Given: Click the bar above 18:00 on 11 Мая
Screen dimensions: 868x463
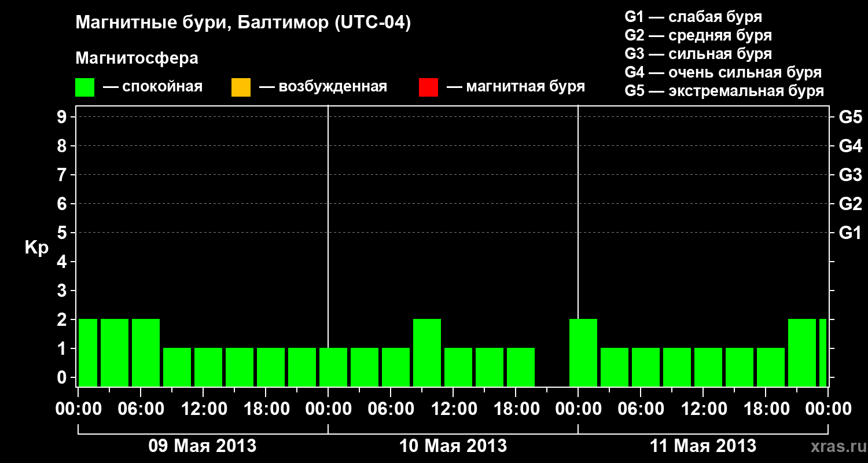Looking at the screenshot, I should [x=771, y=367].
